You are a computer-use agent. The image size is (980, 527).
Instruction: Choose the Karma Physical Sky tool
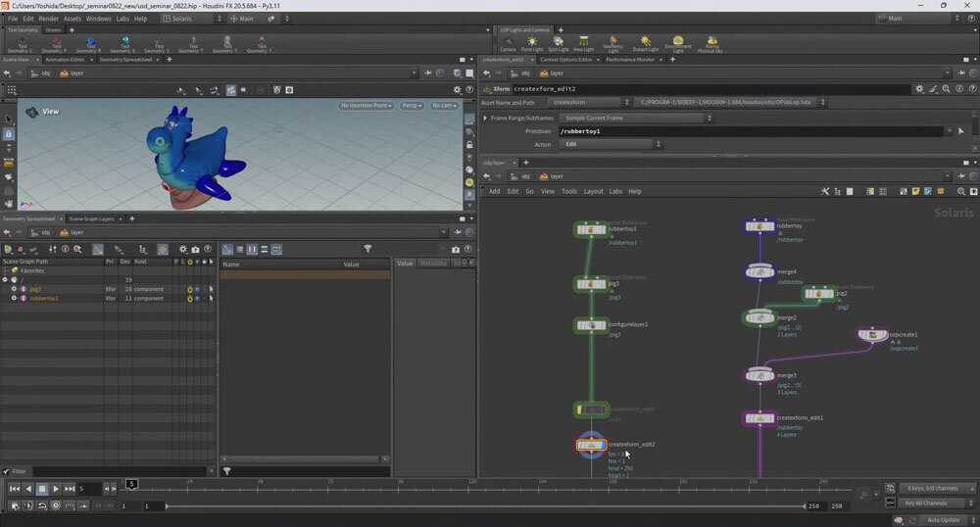(x=710, y=43)
